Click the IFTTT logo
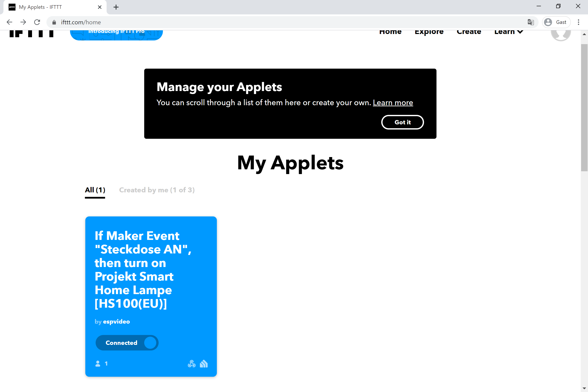The width and height of the screenshot is (588, 392). click(31, 34)
